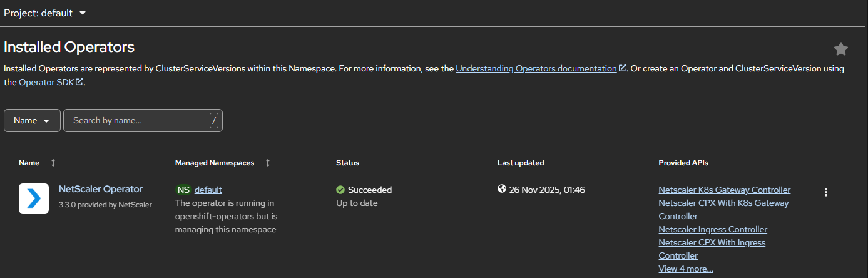The width and height of the screenshot is (868, 278).
Task: Click the green Succeeded check icon
Action: coord(340,190)
